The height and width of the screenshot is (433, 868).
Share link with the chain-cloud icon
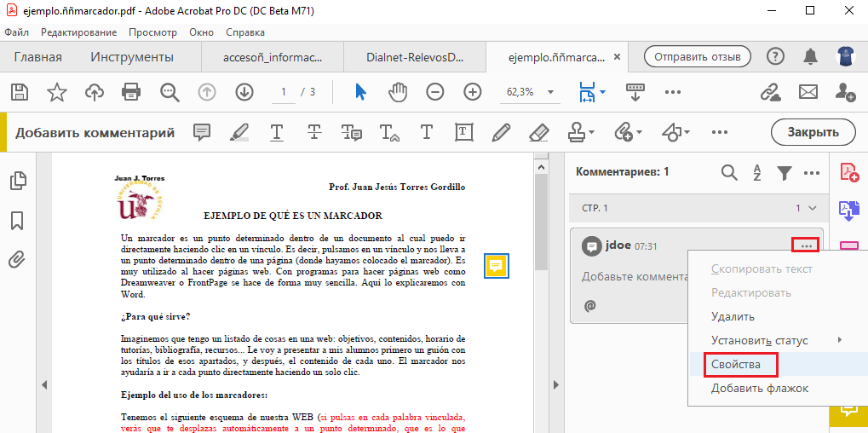click(x=770, y=92)
